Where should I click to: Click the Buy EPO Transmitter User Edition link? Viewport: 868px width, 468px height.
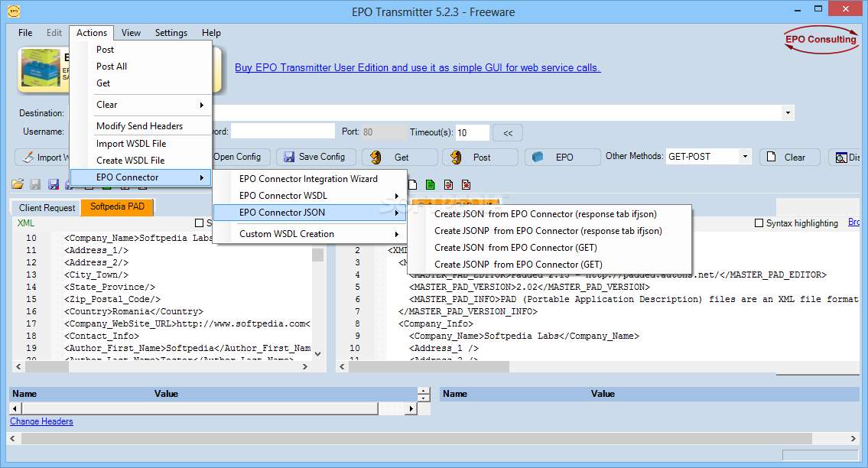tap(418, 67)
